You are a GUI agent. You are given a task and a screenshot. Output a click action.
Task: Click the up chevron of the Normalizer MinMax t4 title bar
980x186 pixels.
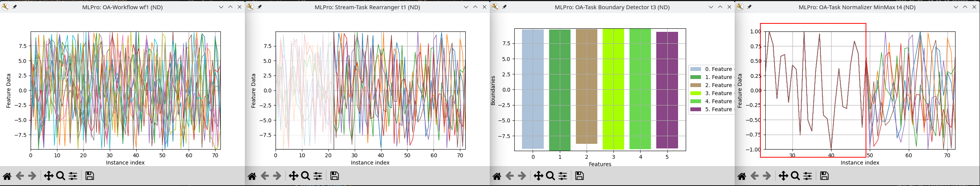[965, 7]
